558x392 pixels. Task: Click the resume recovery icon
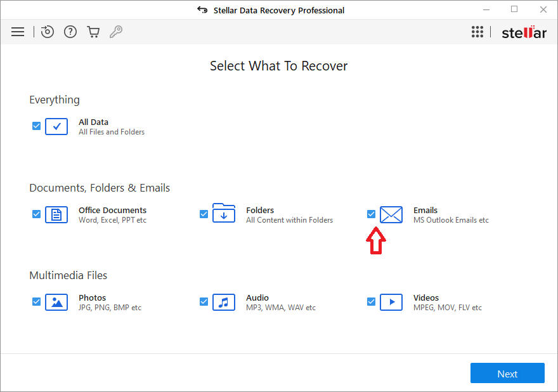48,32
